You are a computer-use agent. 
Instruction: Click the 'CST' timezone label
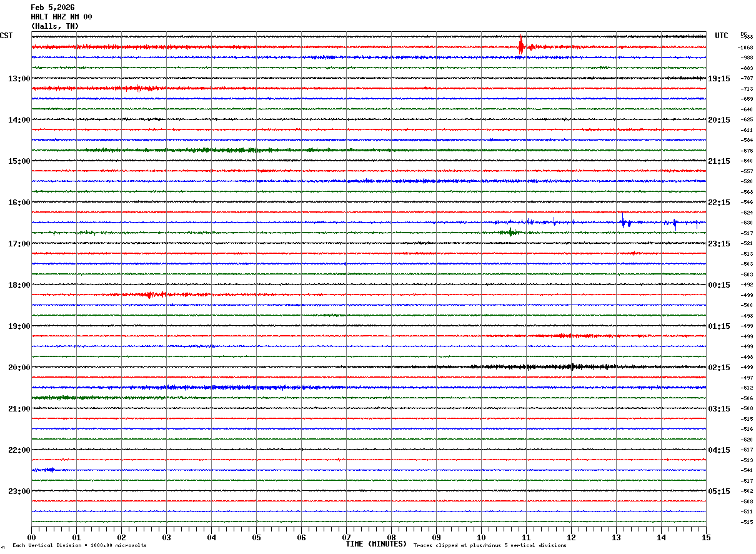pyautogui.click(x=6, y=36)
